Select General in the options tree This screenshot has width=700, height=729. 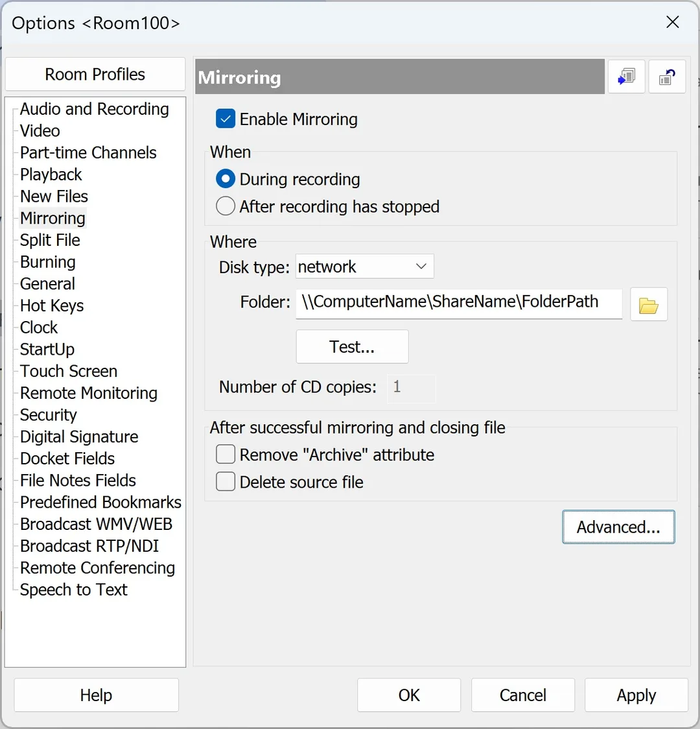click(x=47, y=284)
